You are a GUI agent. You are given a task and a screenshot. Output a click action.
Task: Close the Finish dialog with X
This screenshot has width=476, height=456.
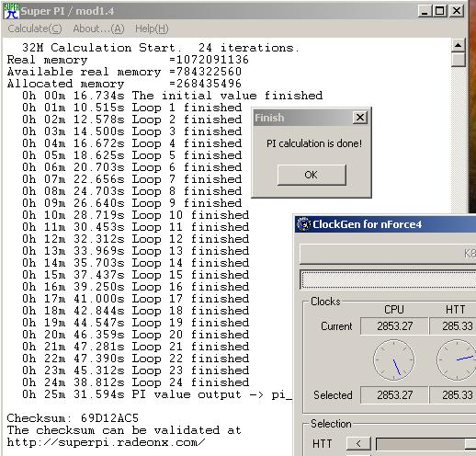tap(360, 118)
